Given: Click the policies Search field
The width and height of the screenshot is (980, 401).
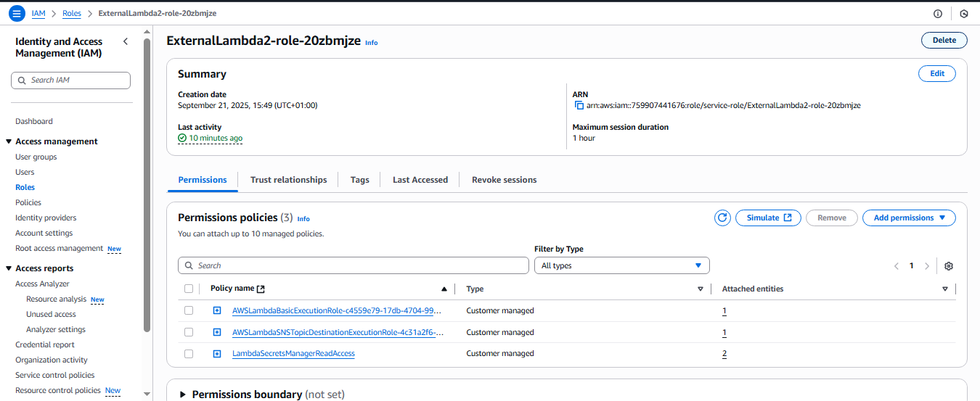Looking at the screenshot, I should point(354,265).
